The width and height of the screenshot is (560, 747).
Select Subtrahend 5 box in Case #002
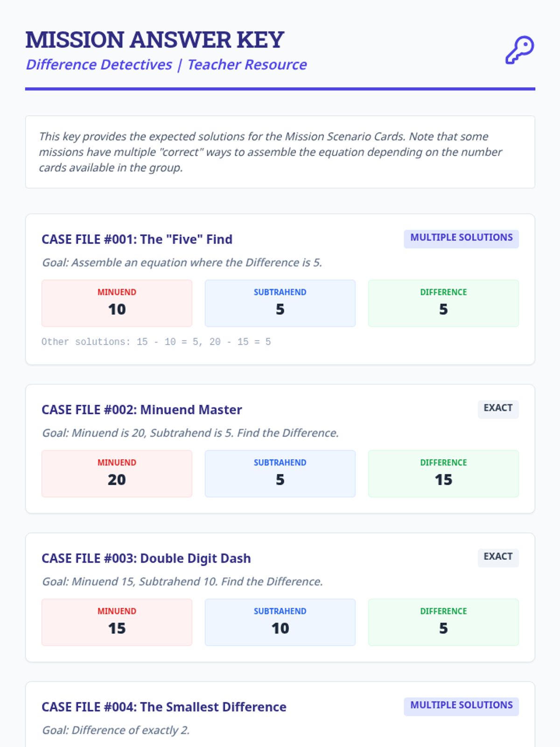click(x=280, y=474)
